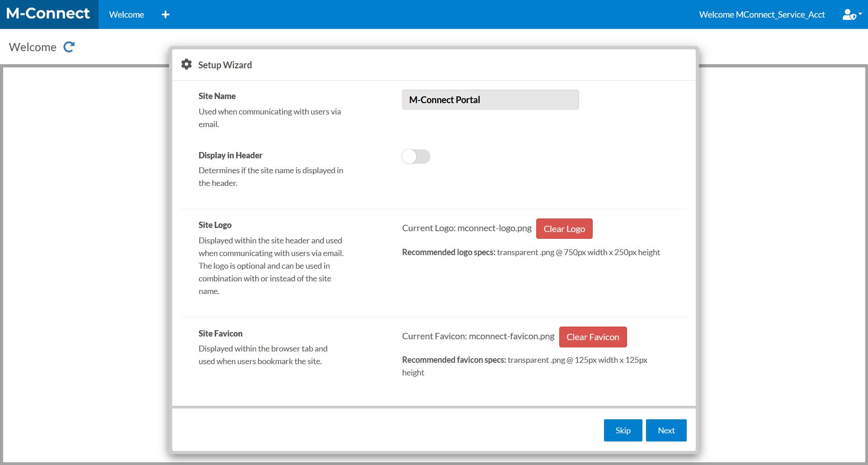The image size is (868, 465).
Task: Switch to the Welcome tab
Action: pyautogui.click(x=127, y=14)
